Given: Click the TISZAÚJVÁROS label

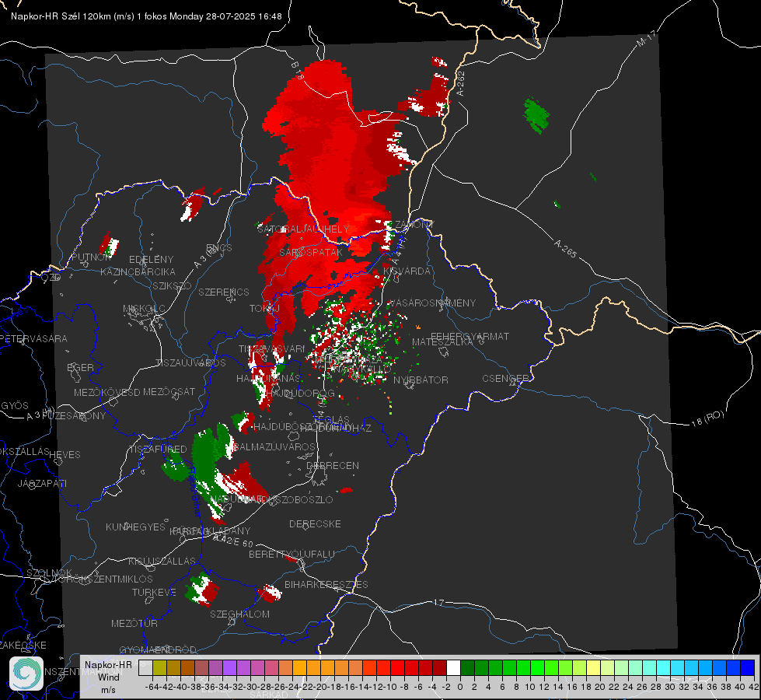Looking at the screenshot, I should coord(190,363).
